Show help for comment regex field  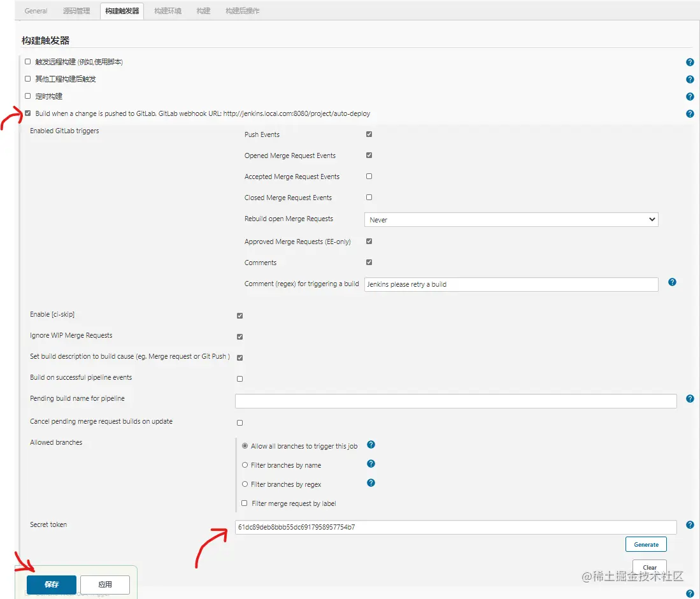[x=672, y=282]
